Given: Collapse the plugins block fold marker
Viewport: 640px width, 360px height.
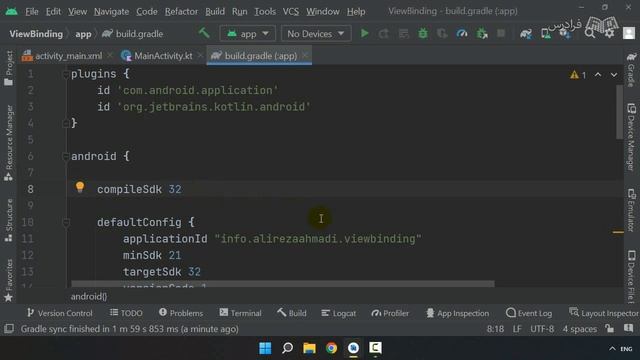Looking at the screenshot, I should click(66, 74).
